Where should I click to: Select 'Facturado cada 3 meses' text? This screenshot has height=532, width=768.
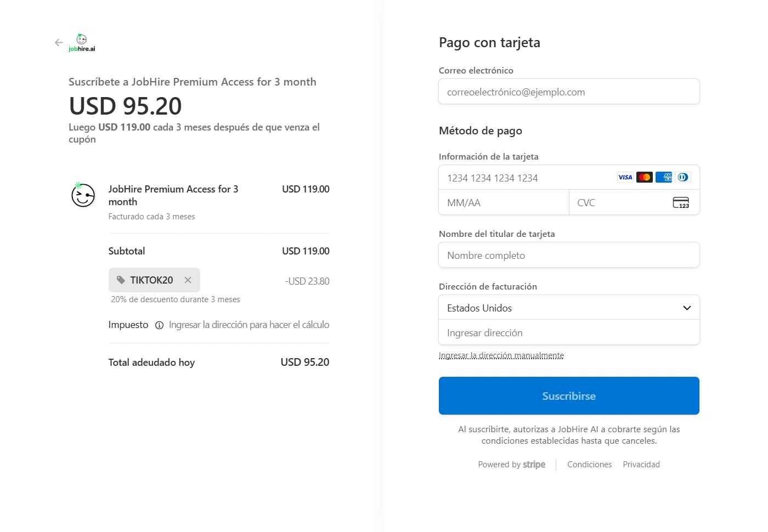(151, 217)
